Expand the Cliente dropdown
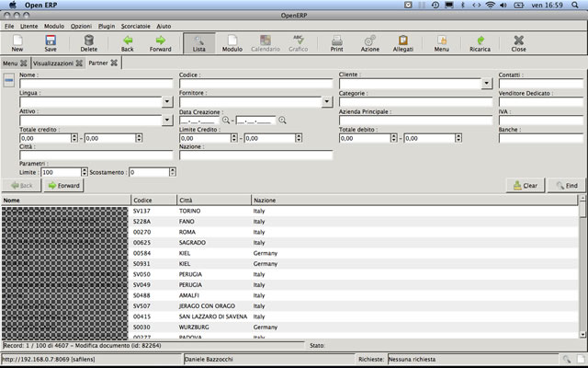This screenshot has height=368, width=588. coord(487,83)
